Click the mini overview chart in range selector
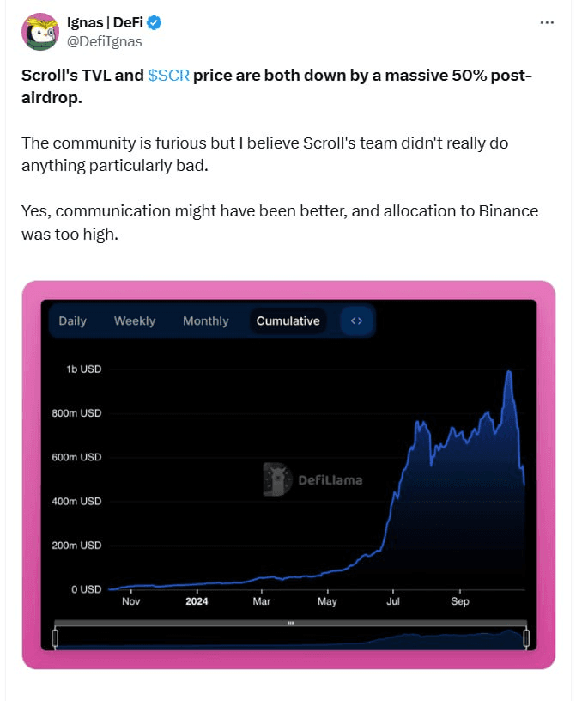Viewport: 588px width, 701px height. pyautogui.click(x=290, y=638)
